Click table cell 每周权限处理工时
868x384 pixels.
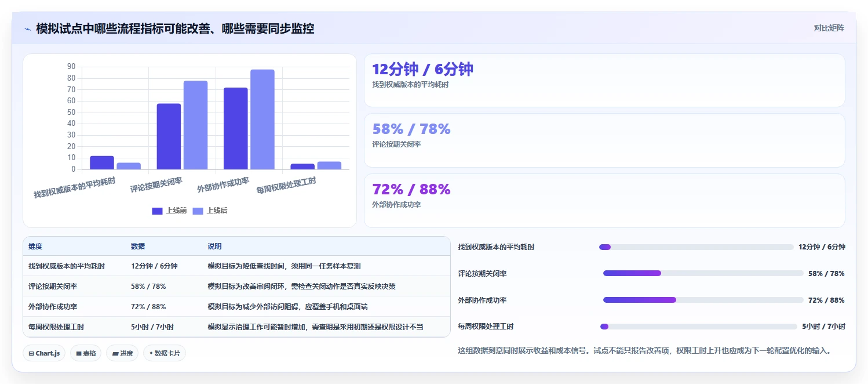point(56,327)
